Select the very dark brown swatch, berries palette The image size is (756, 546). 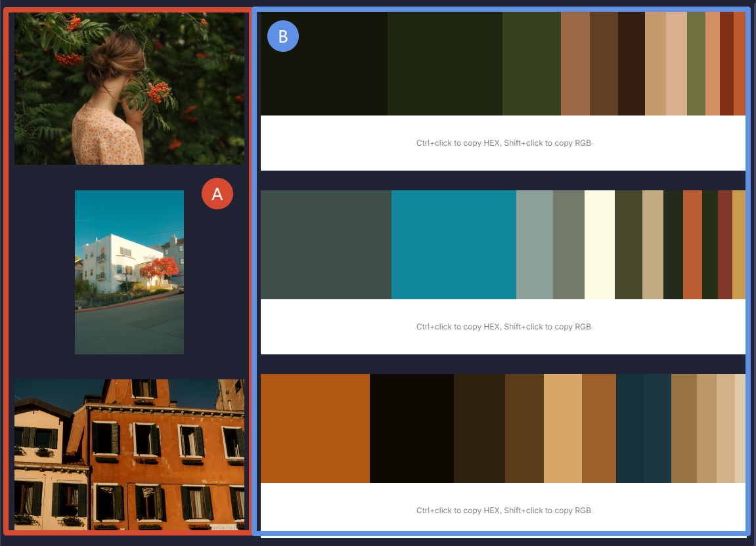click(x=632, y=64)
